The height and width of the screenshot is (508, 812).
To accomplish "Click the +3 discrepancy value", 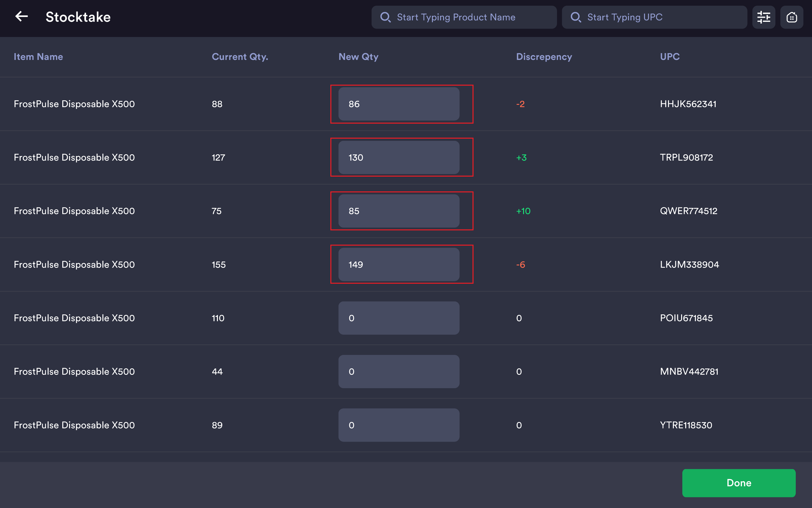I will (521, 158).
